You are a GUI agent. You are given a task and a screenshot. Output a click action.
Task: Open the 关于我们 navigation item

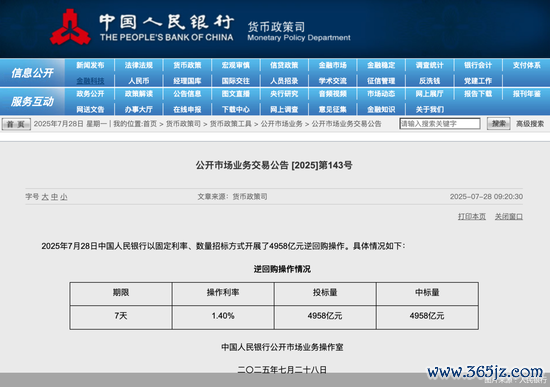(x=429, y=109)
